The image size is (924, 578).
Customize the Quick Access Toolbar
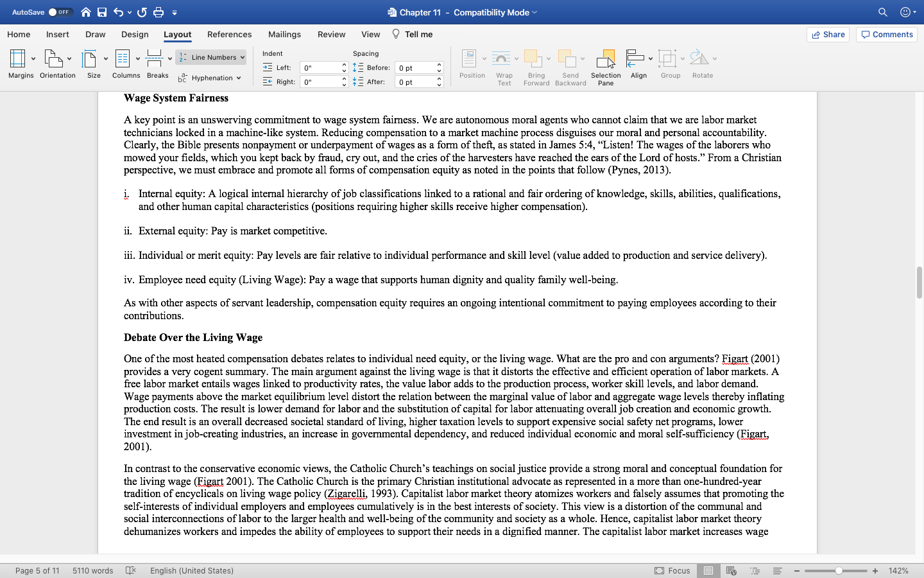(x=175, y=12)
